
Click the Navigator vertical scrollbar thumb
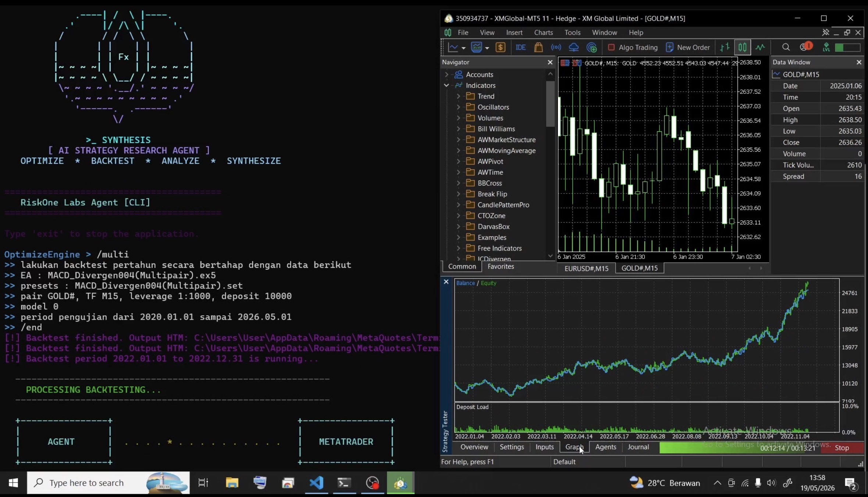[550, 104]
